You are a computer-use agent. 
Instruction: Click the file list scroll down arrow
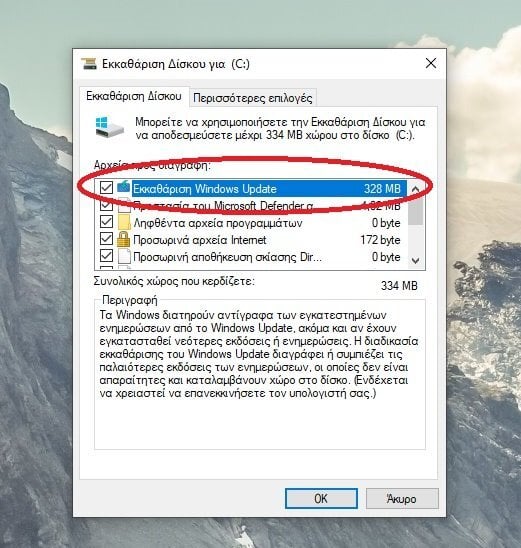coord(415,260)
